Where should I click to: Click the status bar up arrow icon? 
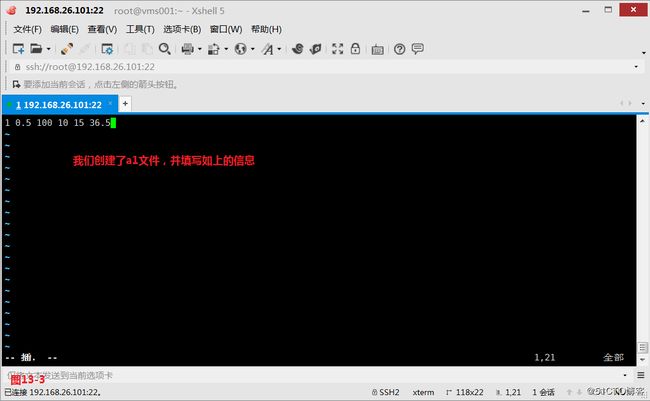point(570,392)
